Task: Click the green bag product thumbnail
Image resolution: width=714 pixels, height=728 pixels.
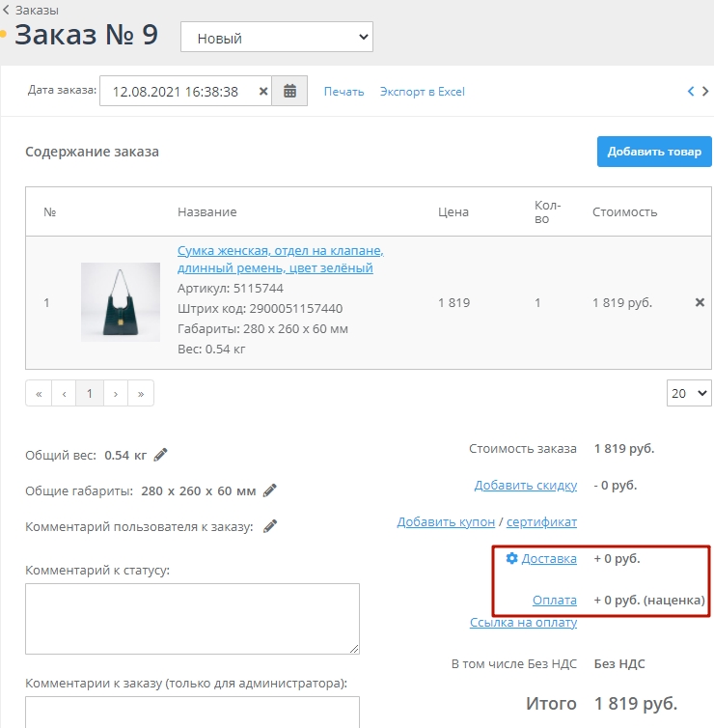Action: (121, 302)
